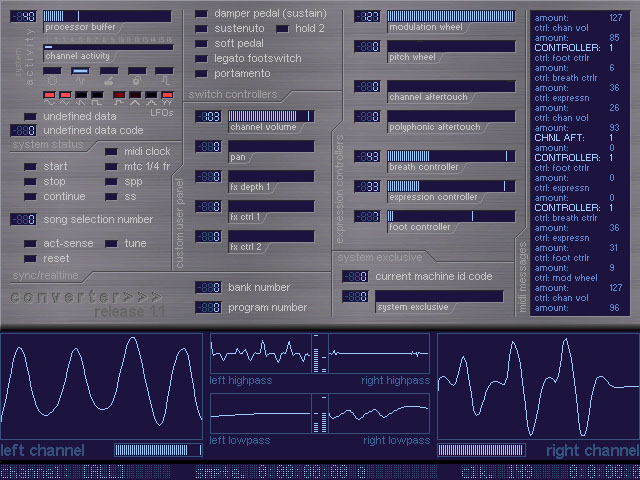Image resolution: width=640 pixels, height=480 pixels.
Task: Toggle the ss indicator
Action: coord(111,197)
